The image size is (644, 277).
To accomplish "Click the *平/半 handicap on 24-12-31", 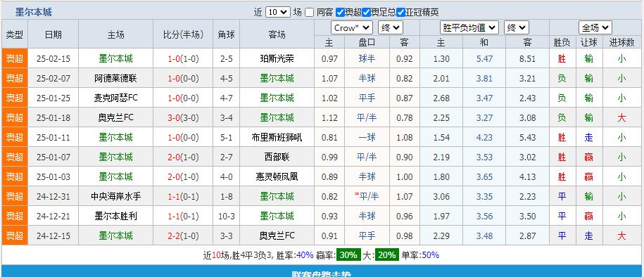I will point(367,197).
